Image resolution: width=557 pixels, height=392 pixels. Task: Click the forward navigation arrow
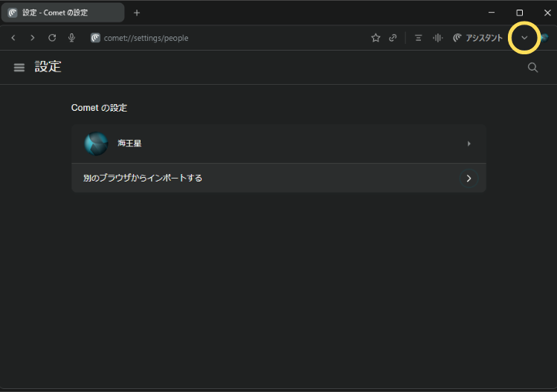coord(32,38)
